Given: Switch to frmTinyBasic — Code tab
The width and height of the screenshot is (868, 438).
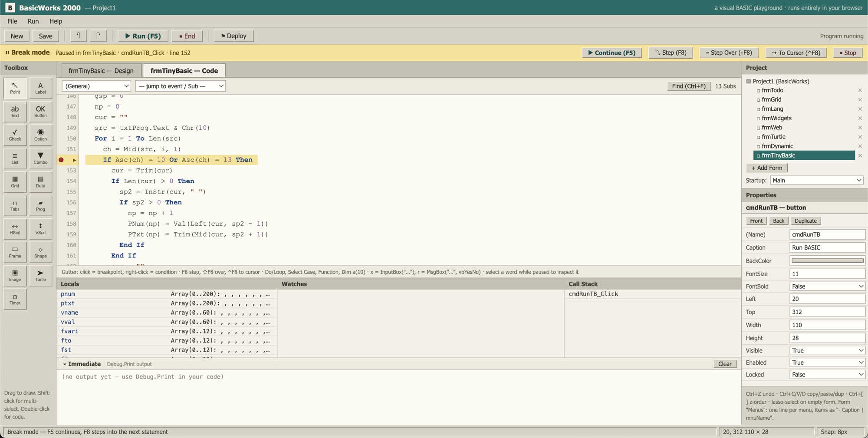Looking at the screenshot, I should [x=184, y=71].
